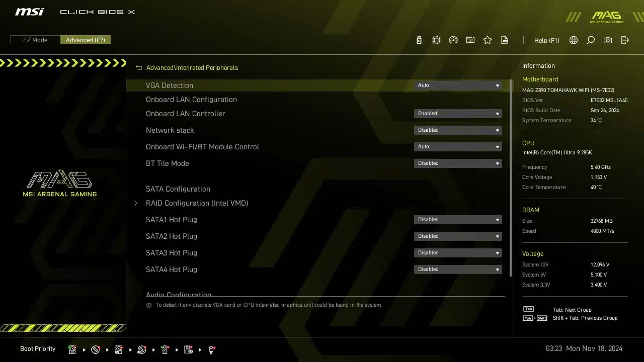This screenshot has width=644, height=362.
Task: Select sixth boot device floppy icon
Action: pos(188,349)
